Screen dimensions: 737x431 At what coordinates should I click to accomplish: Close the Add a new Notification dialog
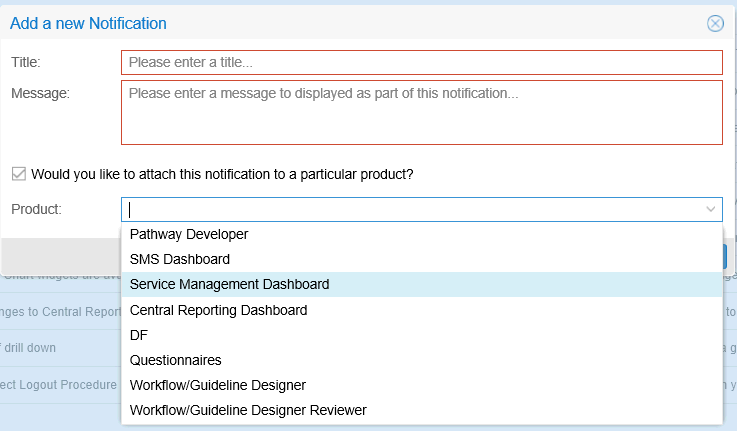point(715,23)
